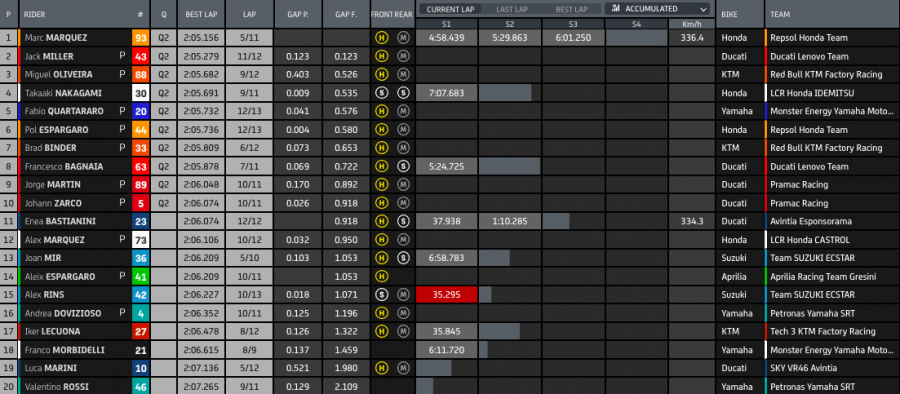Click team name Aprilia Racing Team Gresini
The width and height of the screenshot is (900, 394).
pos(823,276)
